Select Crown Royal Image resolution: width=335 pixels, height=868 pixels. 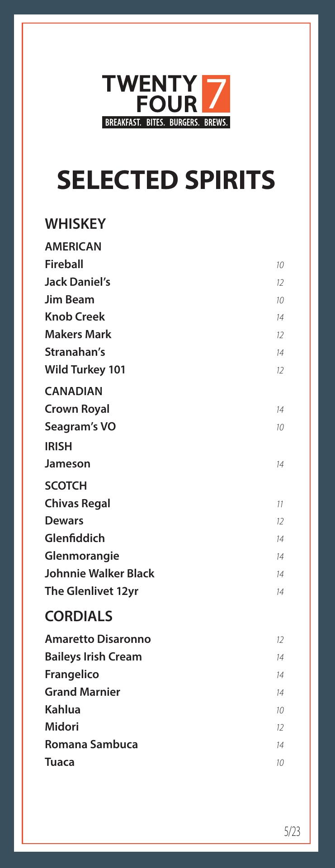(x=77, y=409)
